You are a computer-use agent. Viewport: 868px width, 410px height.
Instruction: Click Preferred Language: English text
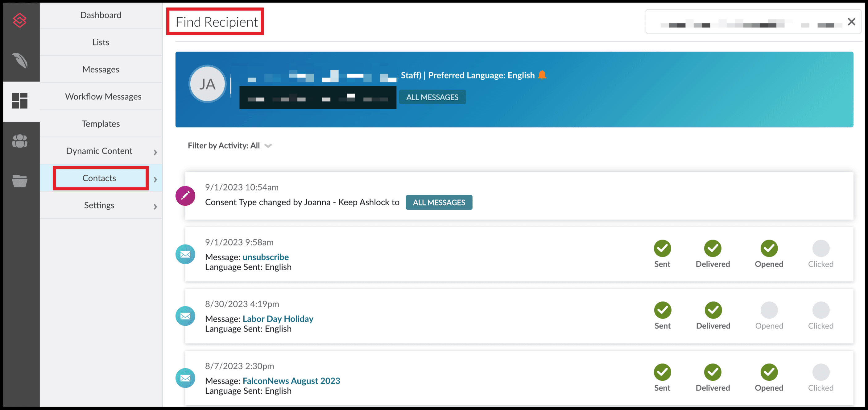(x=482, y=75)
